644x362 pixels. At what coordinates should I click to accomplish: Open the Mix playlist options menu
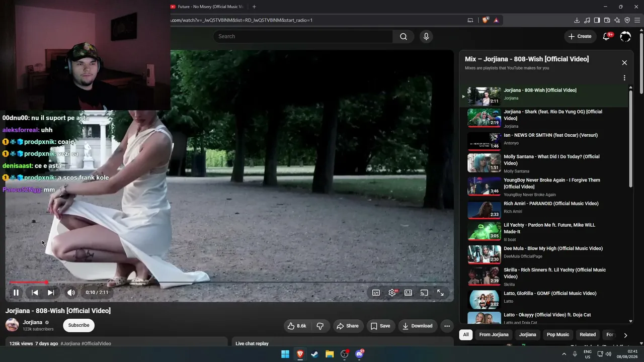click(x=624, y=78)
